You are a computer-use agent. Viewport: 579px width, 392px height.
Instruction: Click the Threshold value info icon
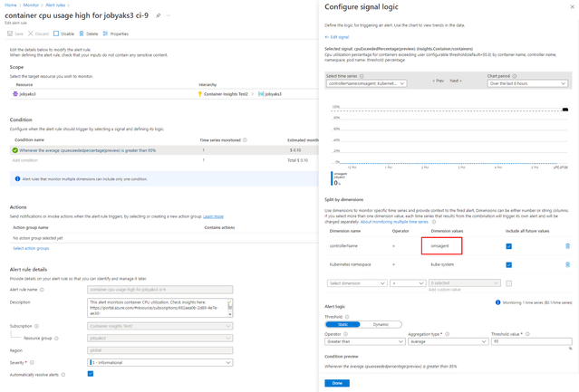click(x=527, y=334)
